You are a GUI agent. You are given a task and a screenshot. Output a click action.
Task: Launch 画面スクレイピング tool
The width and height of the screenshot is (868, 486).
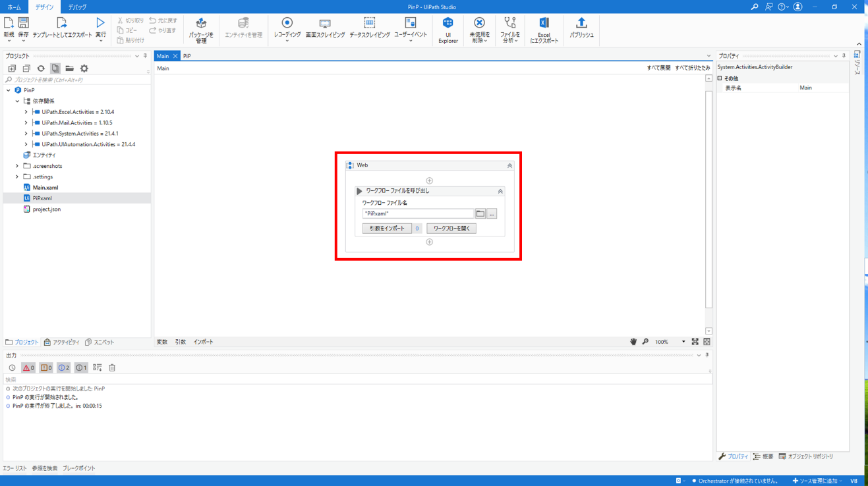[x=325, y=28]
